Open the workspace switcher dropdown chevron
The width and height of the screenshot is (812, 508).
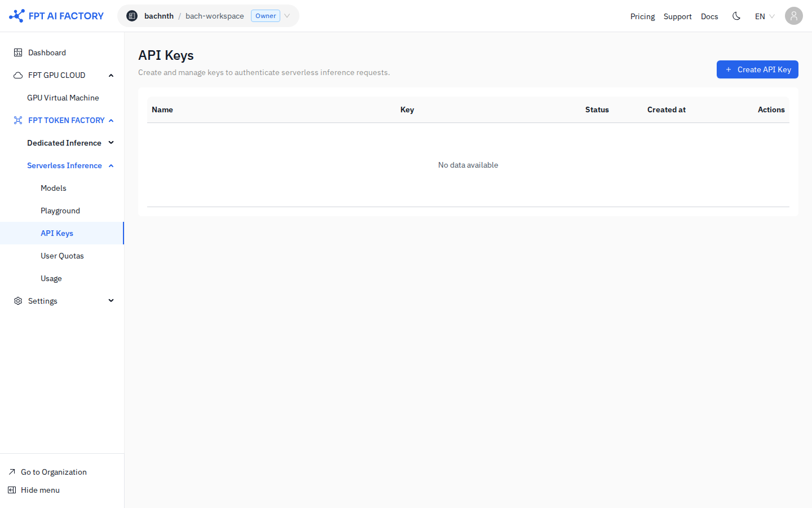point(287,16)
